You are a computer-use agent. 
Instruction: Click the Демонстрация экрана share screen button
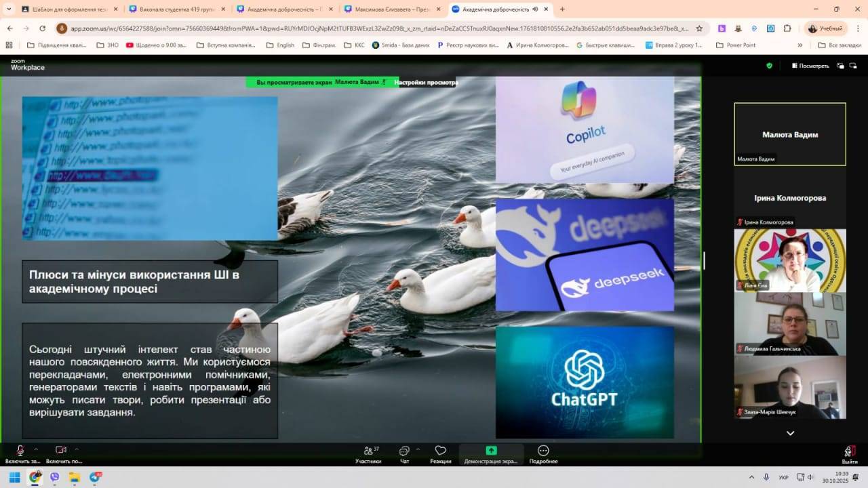click(x=491, y=454)
